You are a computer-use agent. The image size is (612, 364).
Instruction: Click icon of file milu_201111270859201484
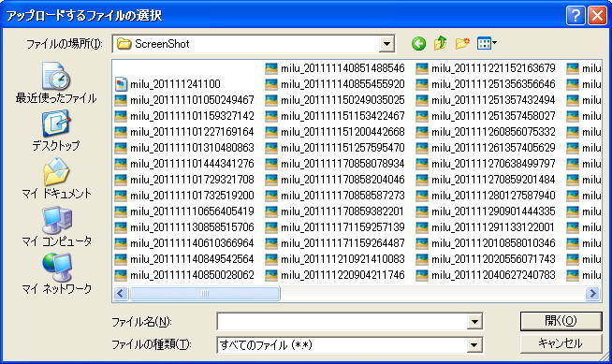(x=422, y=180)
